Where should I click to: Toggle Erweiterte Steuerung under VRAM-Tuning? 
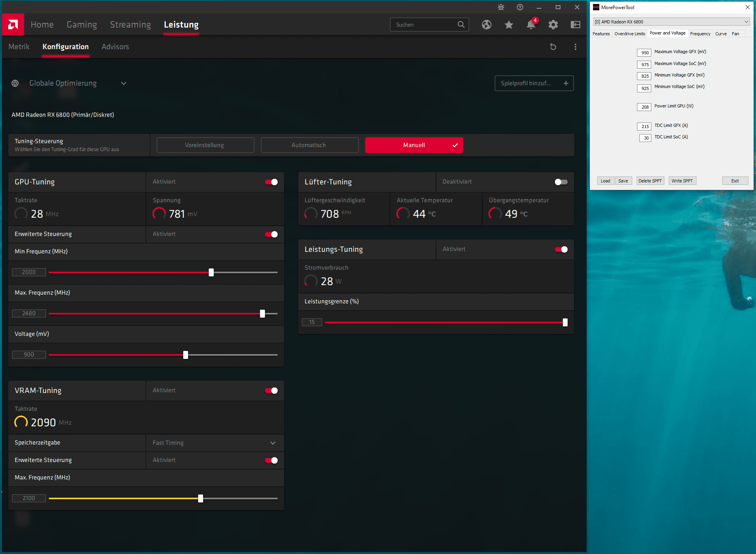(x=271, y=460)
